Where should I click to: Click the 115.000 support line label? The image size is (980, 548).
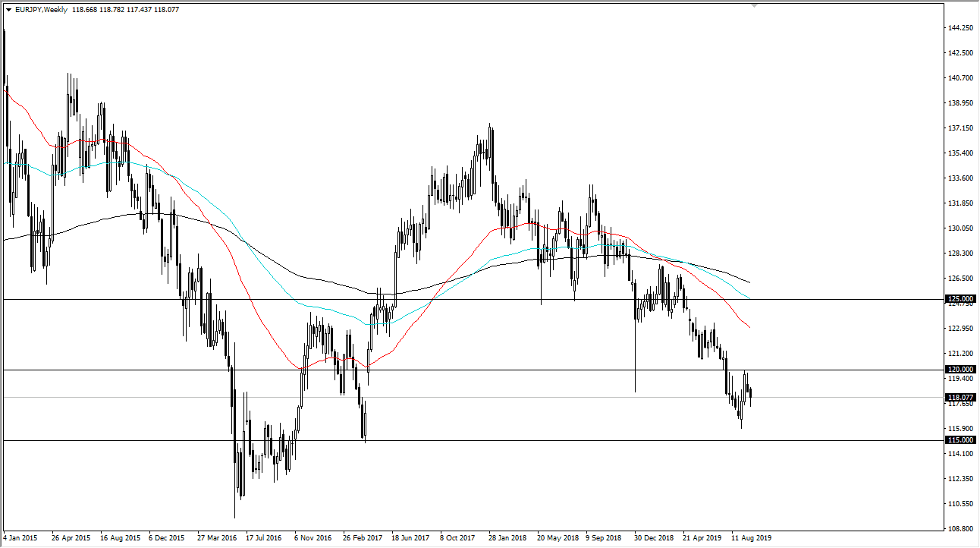click(x=960, y=439)
